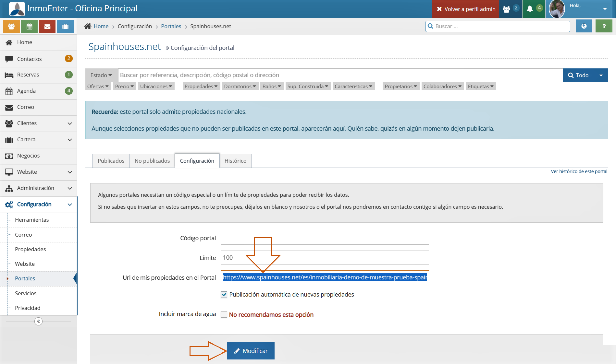
Task: Click the green help question mark button
Action: click(604, 26)
